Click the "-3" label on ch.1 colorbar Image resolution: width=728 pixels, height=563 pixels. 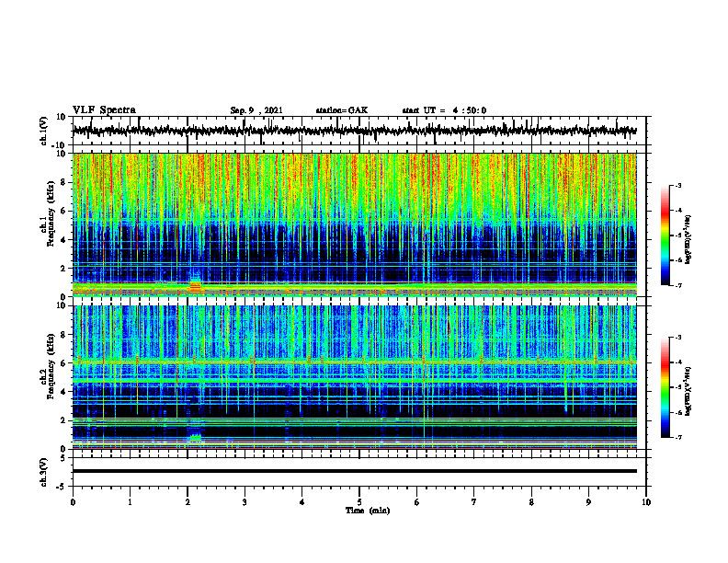[677, 186]
